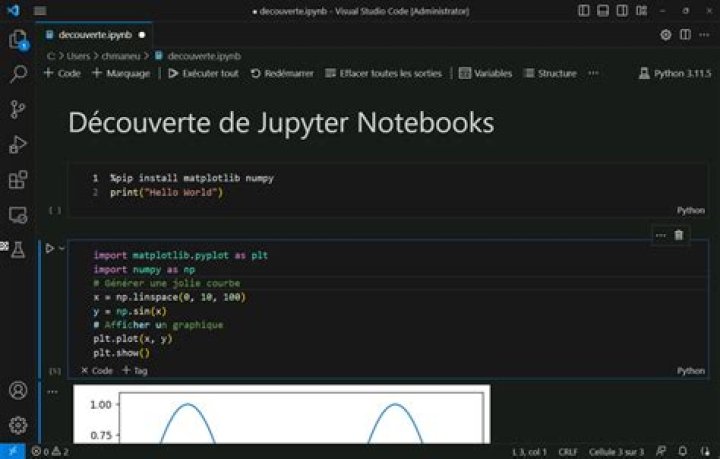
Task: Show notebook Structure outline
Action: coord(551,73)
